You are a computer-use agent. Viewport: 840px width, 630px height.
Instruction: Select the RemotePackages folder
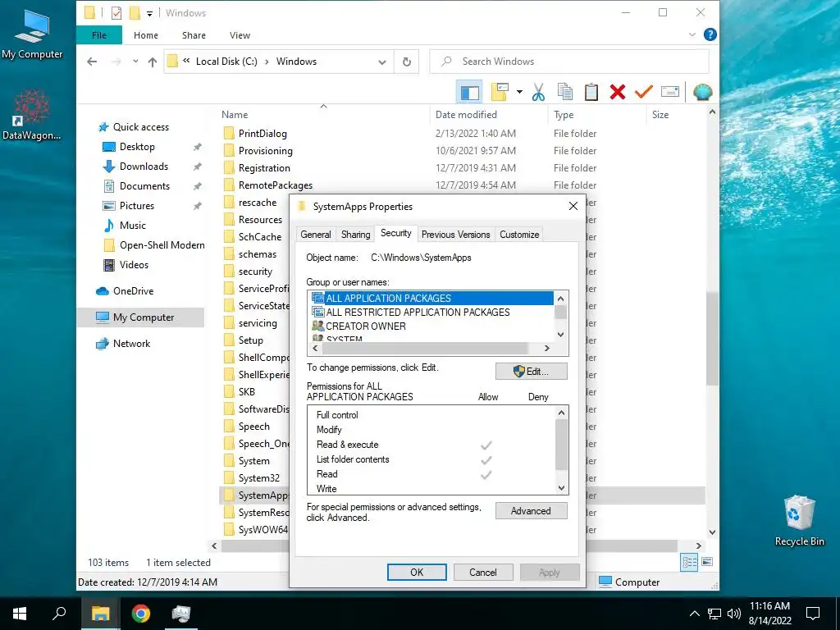click(276, 185)
